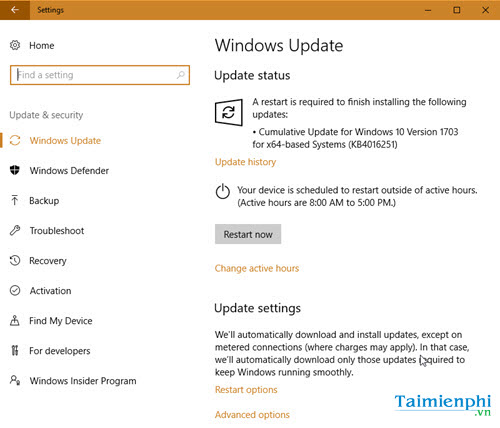Click the Backup upload arrow icon
The height and width of the screenshot is (428, 500).
point(15,200)
